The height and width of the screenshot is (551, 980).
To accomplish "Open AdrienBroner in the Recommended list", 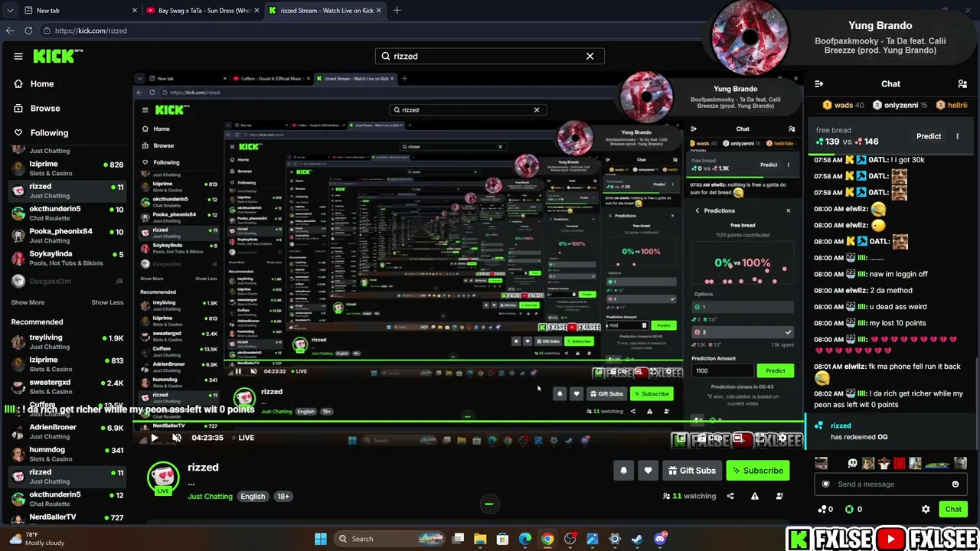I will [x=67, y=432].
